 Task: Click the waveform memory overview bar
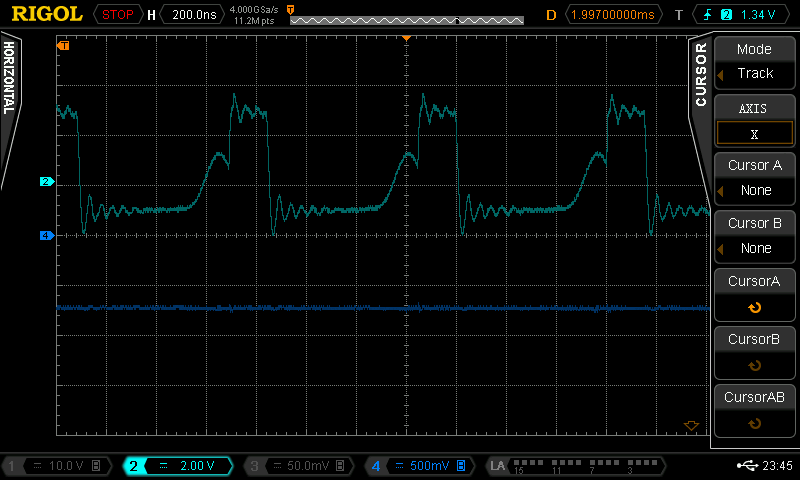point(407,20)
